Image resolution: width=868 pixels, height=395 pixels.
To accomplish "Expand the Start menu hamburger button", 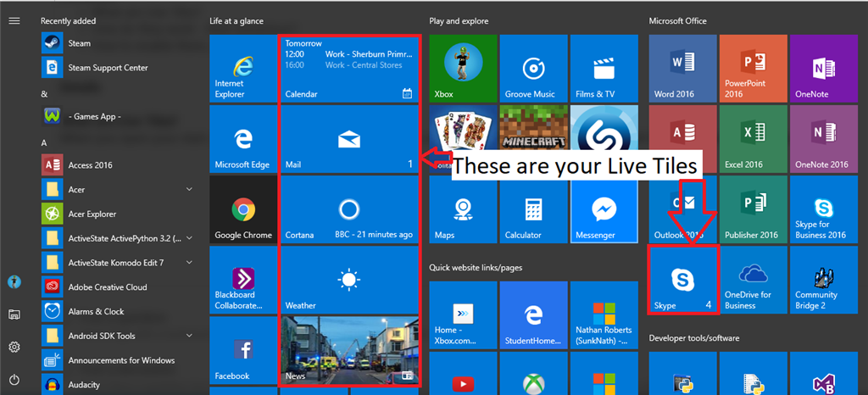I will (14, 21).
